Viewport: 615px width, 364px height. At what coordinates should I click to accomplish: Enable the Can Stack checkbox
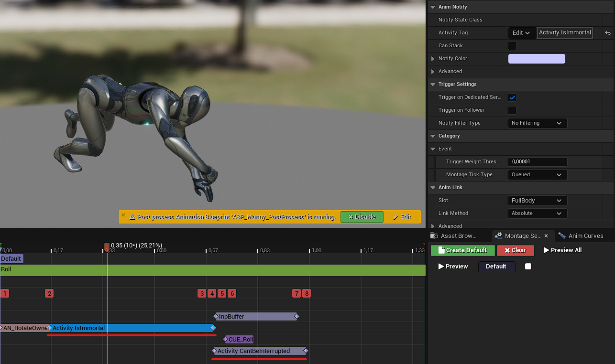512,46
